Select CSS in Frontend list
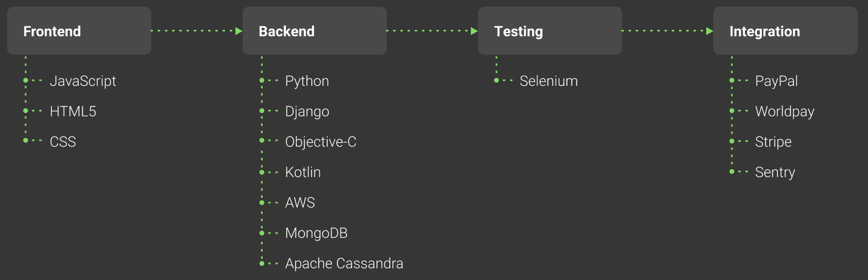The height and width of the screenshot is (280, 868). (x=63, y=142)
